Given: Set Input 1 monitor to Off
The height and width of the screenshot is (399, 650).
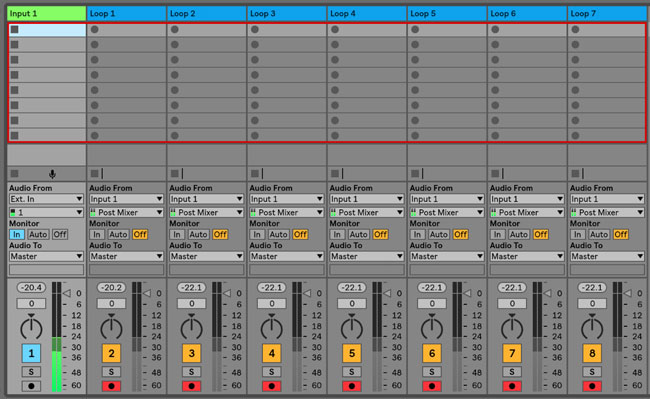Looking at the screenshot, I should (60, 235).
